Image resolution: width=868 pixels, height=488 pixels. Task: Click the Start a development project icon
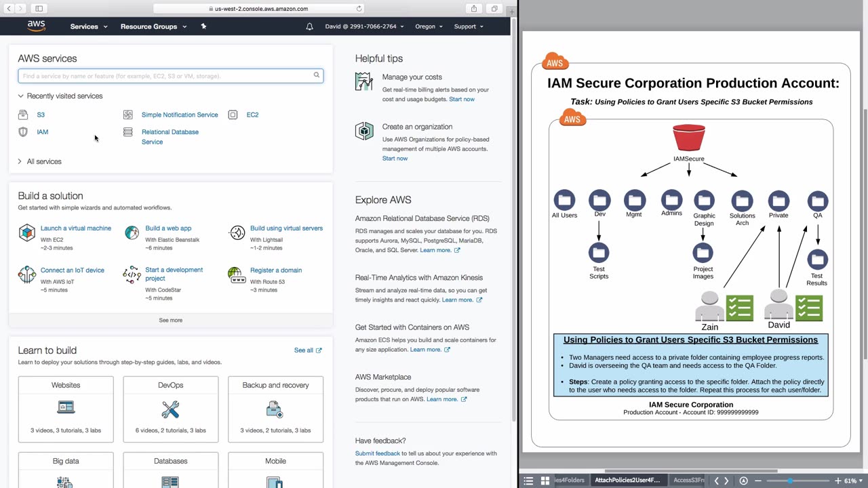pos(132,274)
